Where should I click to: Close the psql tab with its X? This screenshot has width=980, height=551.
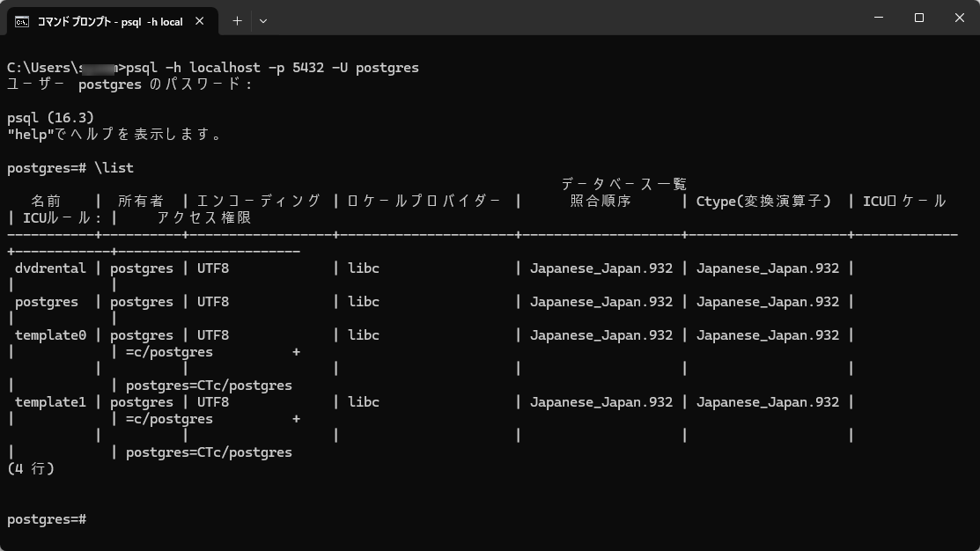(x=198, y=19)
